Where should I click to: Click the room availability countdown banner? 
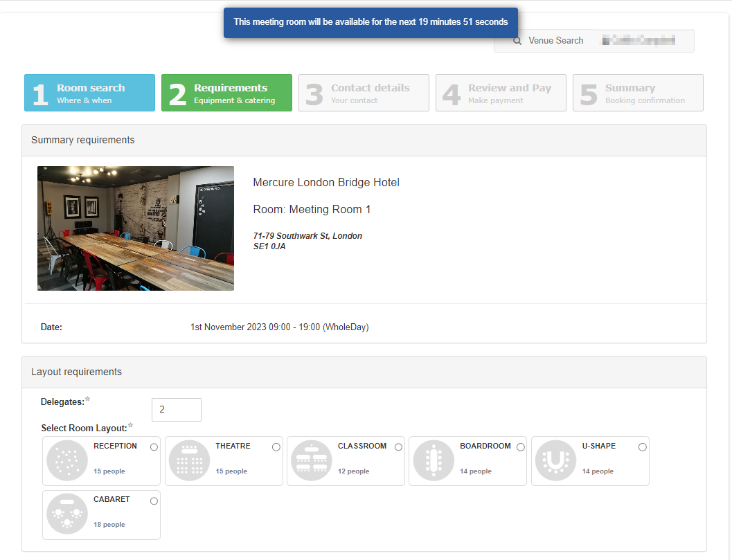click(x=371, y=22)
